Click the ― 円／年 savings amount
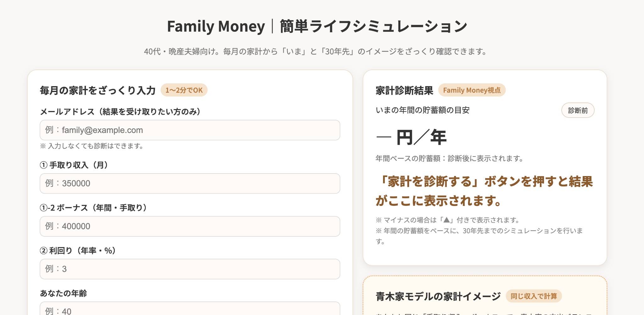This screenshot has height=315, width=644. point(411,137)
